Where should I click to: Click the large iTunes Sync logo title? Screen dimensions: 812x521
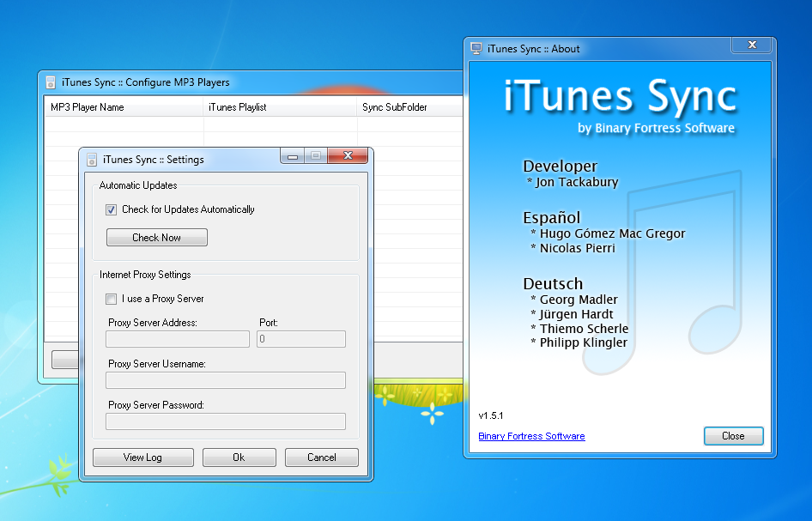pos(621,96)
